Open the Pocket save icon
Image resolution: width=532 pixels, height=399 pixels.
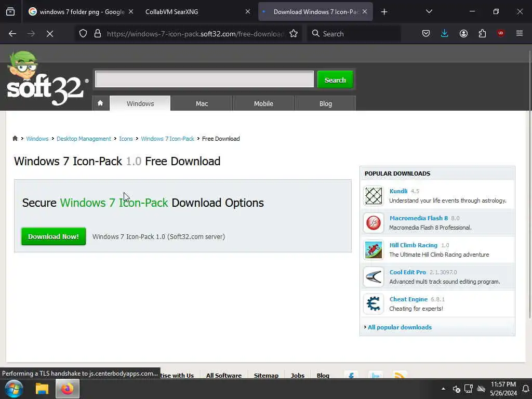click(426, 34)
